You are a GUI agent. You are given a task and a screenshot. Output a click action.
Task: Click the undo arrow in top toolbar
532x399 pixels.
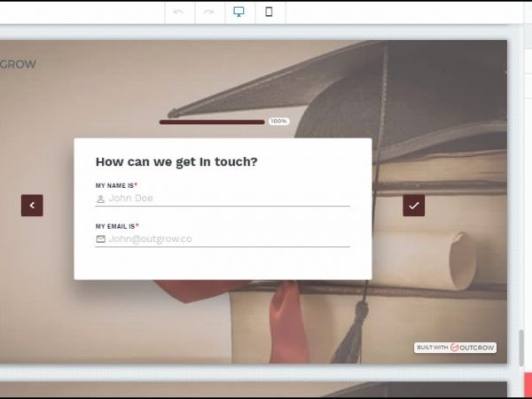(179, 12)
